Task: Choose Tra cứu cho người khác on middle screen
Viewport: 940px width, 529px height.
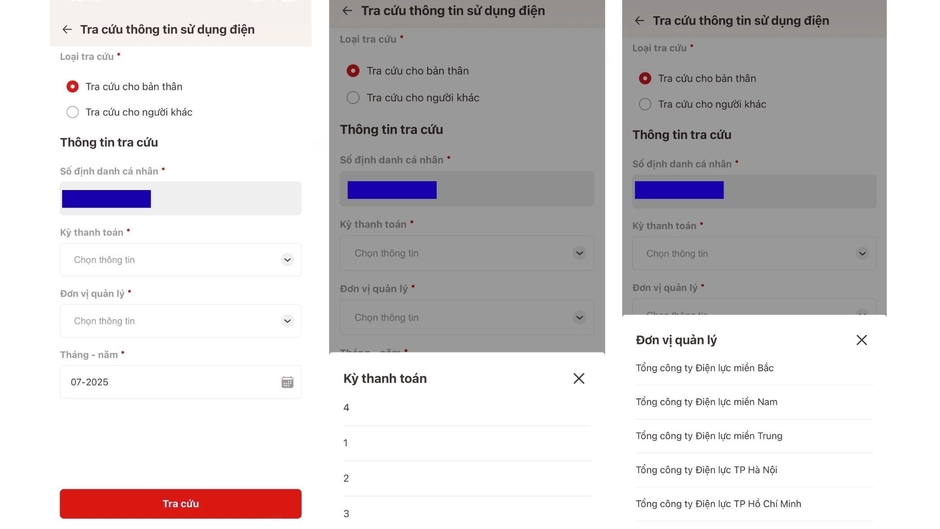Action: (413, 98)
